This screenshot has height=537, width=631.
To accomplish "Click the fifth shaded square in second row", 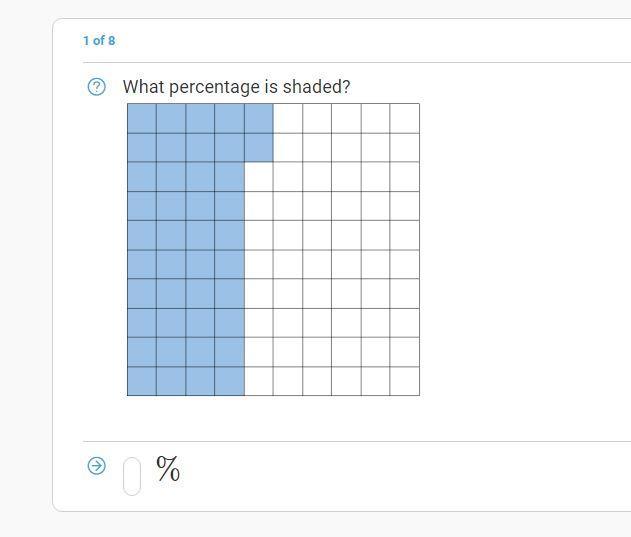I will point(259,147).
